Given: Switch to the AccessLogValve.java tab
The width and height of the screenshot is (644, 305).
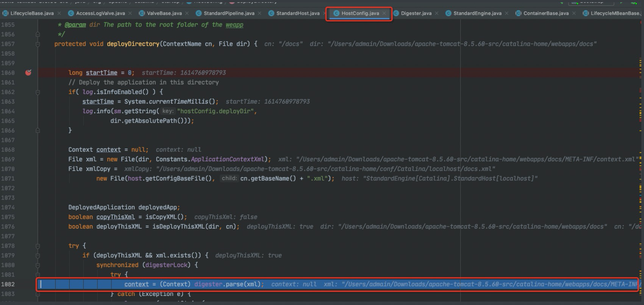Looking at the screenshot, I should point(100,13).
